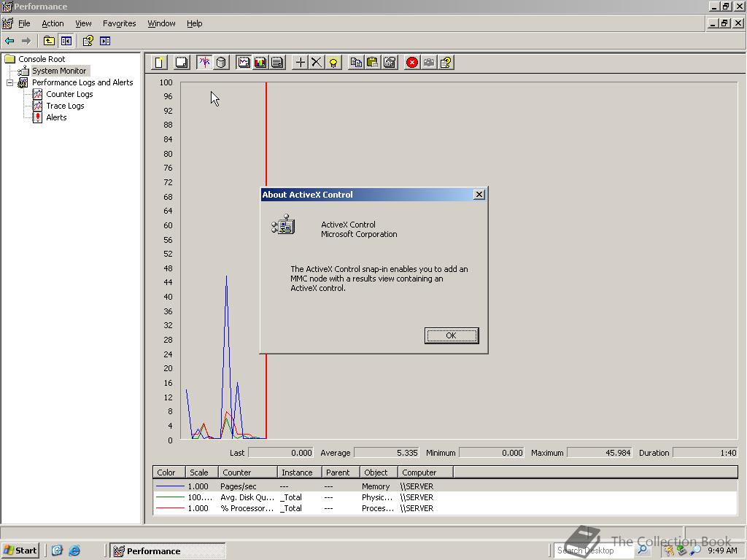
Task: Click the Counter column header
Action: click(x=248, y=472)
